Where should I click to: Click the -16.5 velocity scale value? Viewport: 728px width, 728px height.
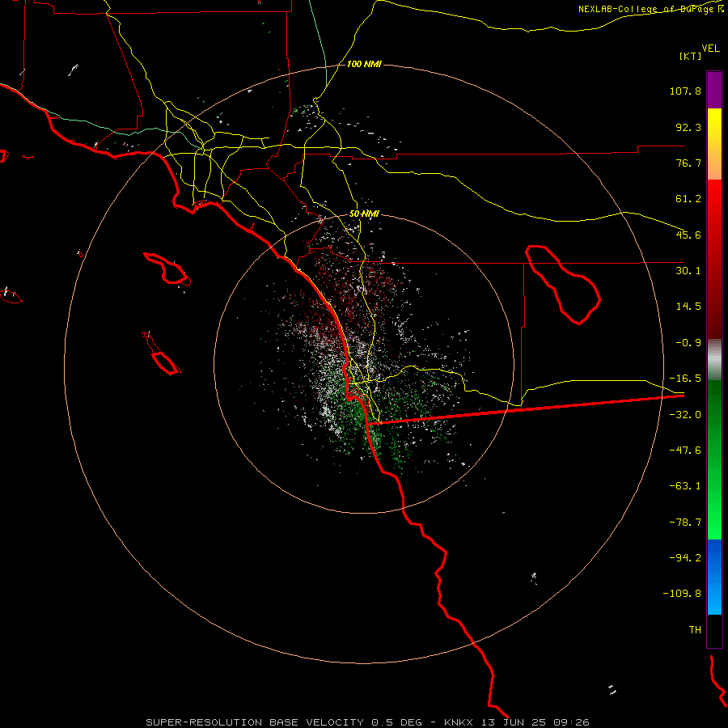685,379
